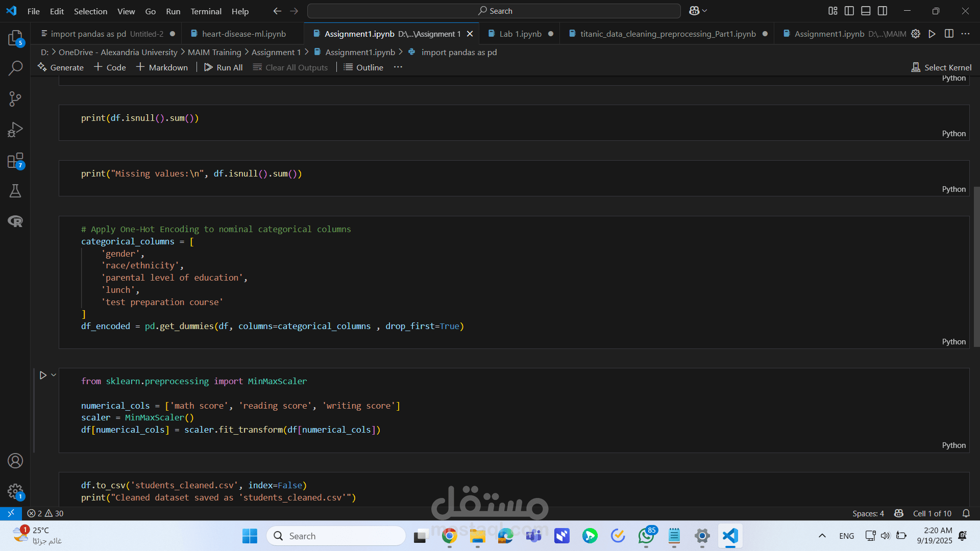The image size is (980, 551).
Task: Switch to titanic_data_cleaning_preprocessing_Part1.ipynb tab
Action: point(668,34)
